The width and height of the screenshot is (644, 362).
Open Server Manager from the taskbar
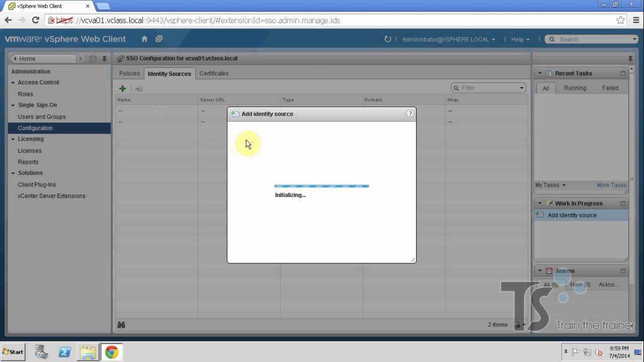pos(41,352)
